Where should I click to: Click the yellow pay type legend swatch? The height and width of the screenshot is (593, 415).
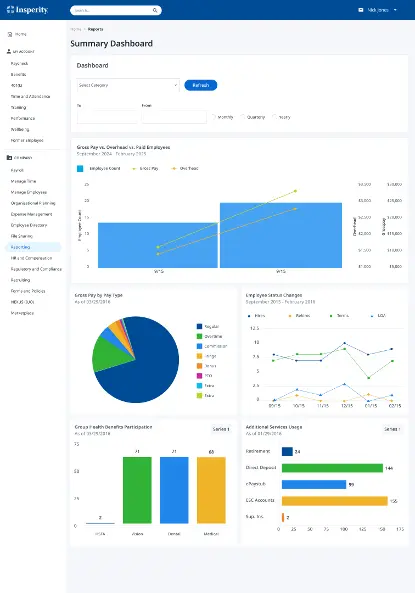[199, 356]
